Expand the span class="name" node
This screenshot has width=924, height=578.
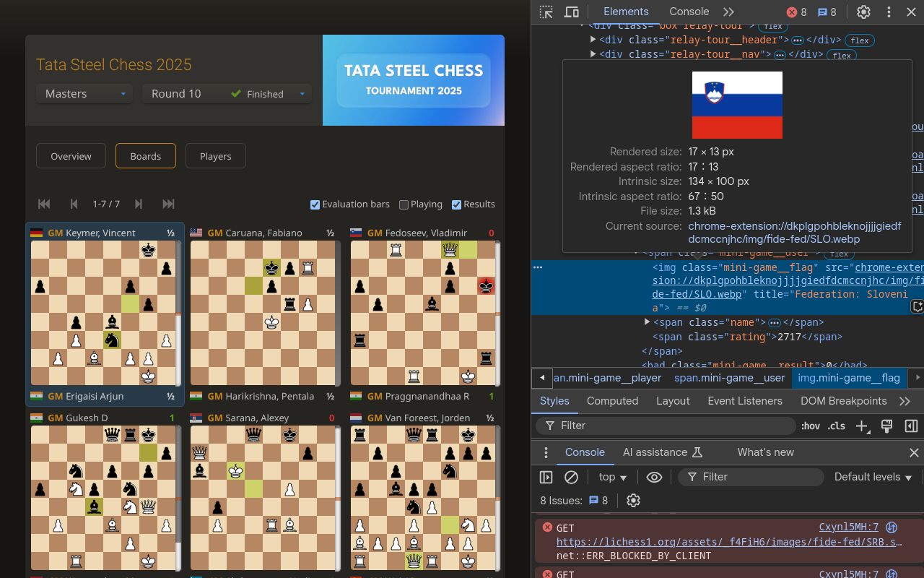(x=647, y=322)
